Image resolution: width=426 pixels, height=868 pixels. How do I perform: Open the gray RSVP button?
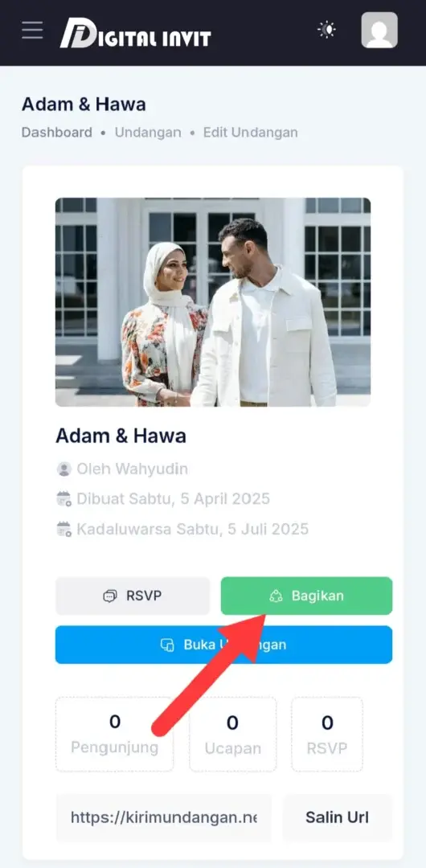(133, 596)
